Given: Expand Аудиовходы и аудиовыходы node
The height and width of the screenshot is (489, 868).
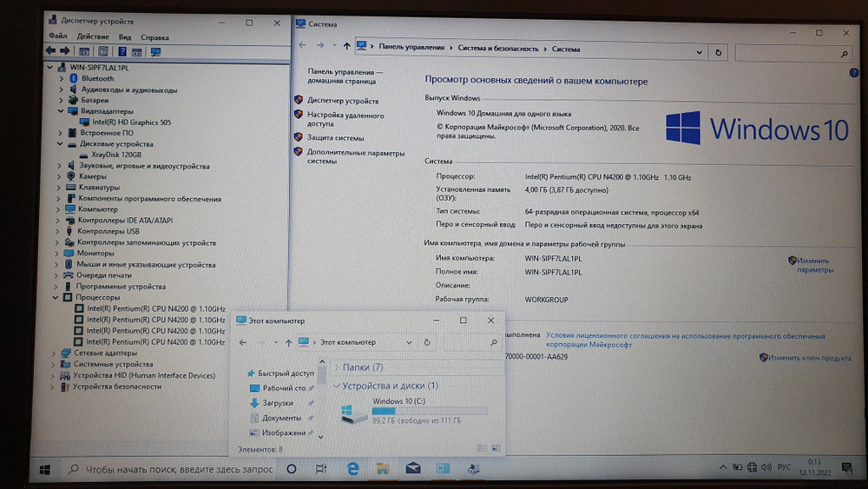Looking at the screenshot, I should (x=61, y=89).
